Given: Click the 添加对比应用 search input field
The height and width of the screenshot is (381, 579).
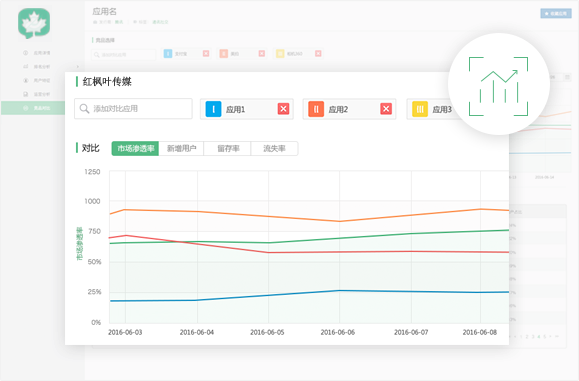Looking at the screenshot, I should (x=133, y=109).
